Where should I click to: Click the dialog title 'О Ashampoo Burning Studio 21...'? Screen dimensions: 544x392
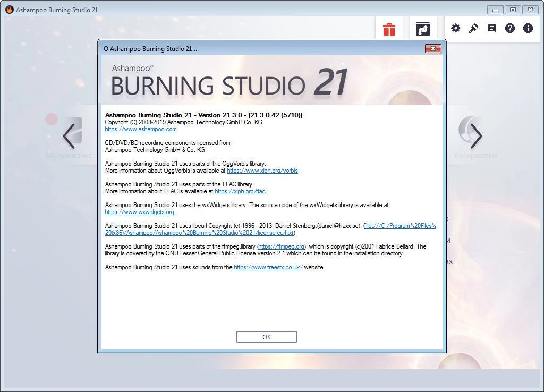click(150, 49)
